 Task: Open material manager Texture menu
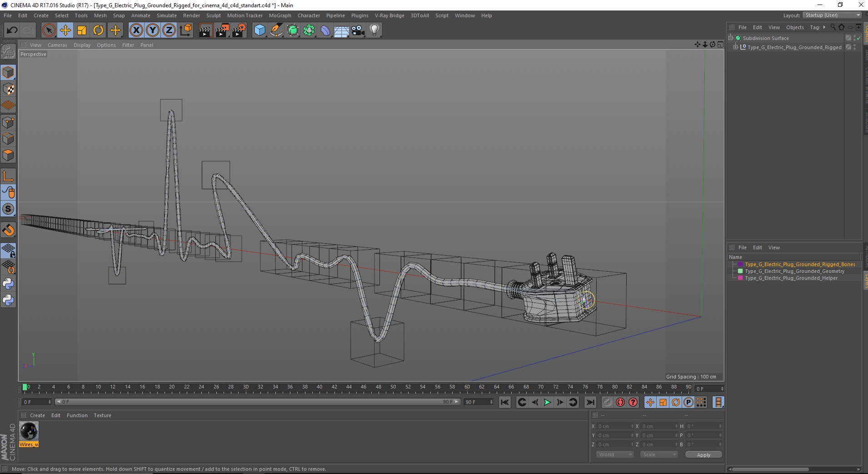(x=102, y=415)
